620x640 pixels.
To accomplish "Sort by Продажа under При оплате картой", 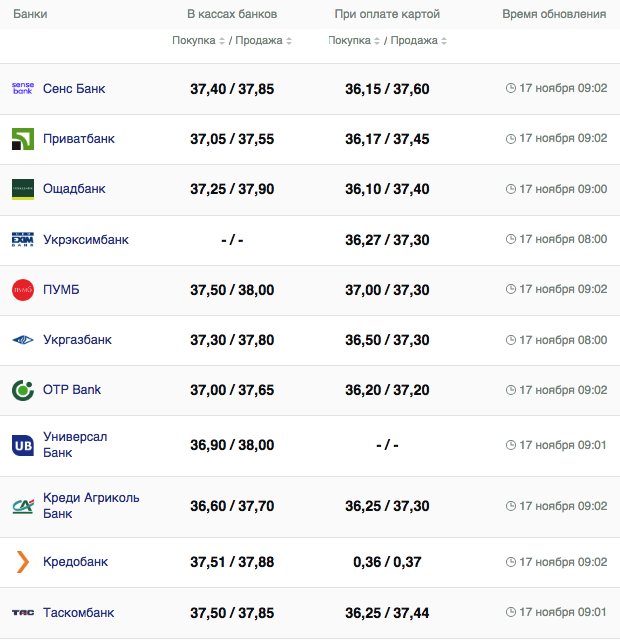I will coord(418,41).
